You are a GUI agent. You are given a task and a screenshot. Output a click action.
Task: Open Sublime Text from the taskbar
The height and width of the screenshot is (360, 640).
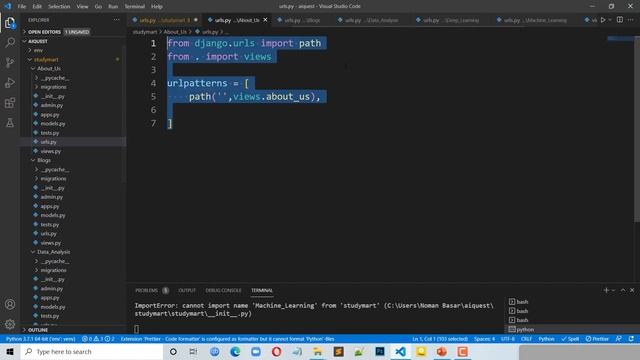(338, 351)
